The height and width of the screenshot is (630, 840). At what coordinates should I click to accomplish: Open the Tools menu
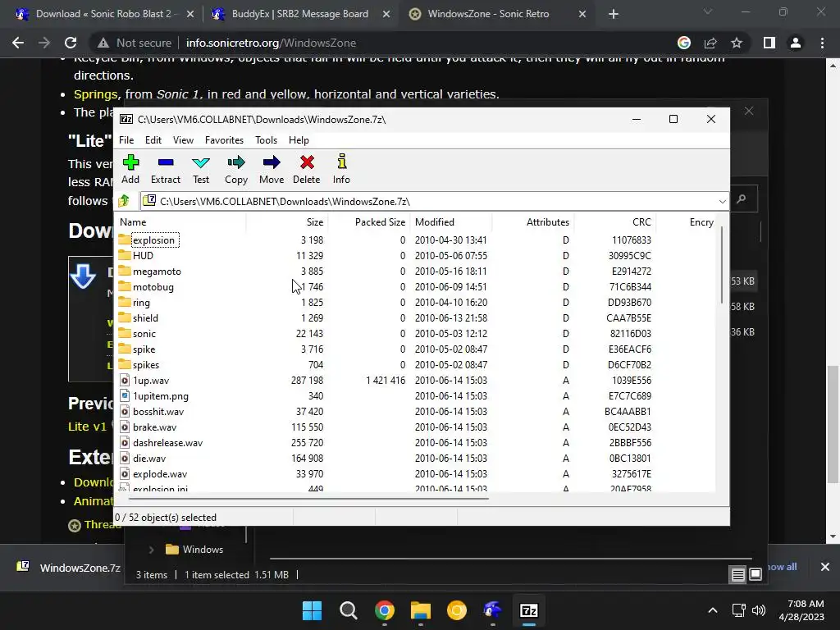[x=267, y=139]
